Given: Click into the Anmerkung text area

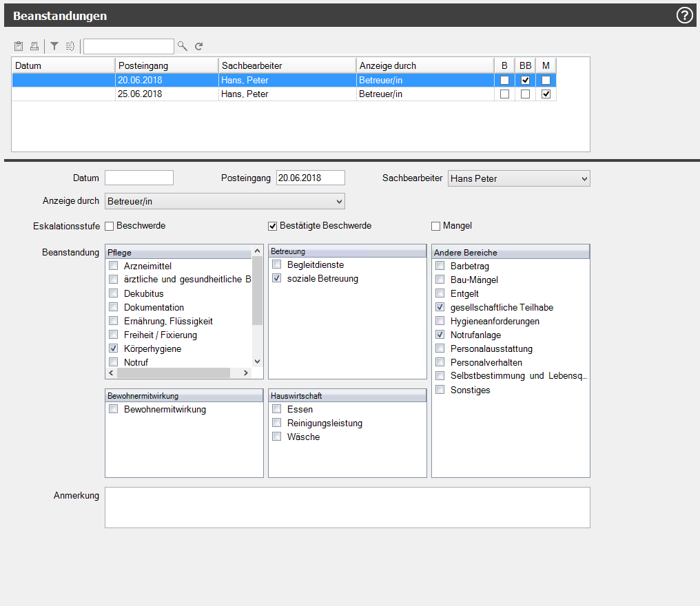Looking at the screenshot, I should click(347, 508).
